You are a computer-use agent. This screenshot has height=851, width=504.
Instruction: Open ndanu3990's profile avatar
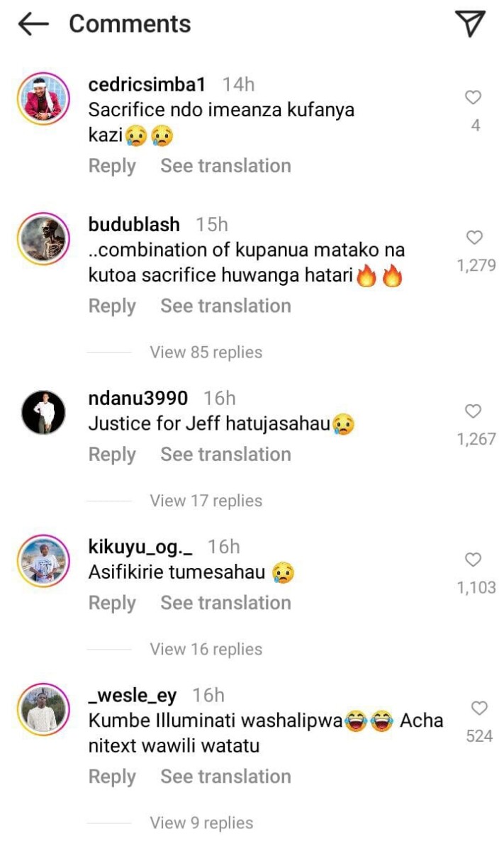click(x=44, y=412)
